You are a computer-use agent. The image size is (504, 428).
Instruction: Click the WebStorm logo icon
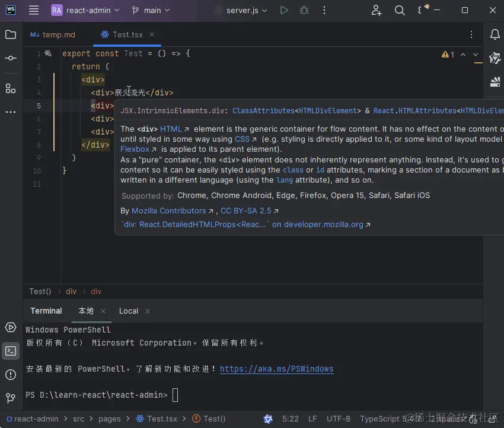point(11,10)
